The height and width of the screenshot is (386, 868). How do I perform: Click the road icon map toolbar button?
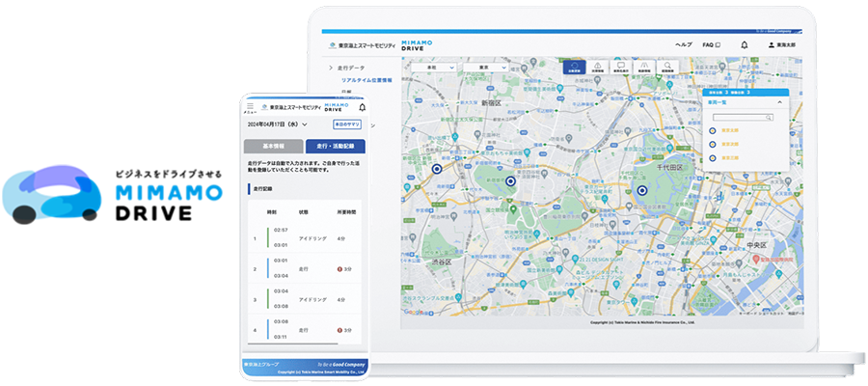(x=644, y=68)
